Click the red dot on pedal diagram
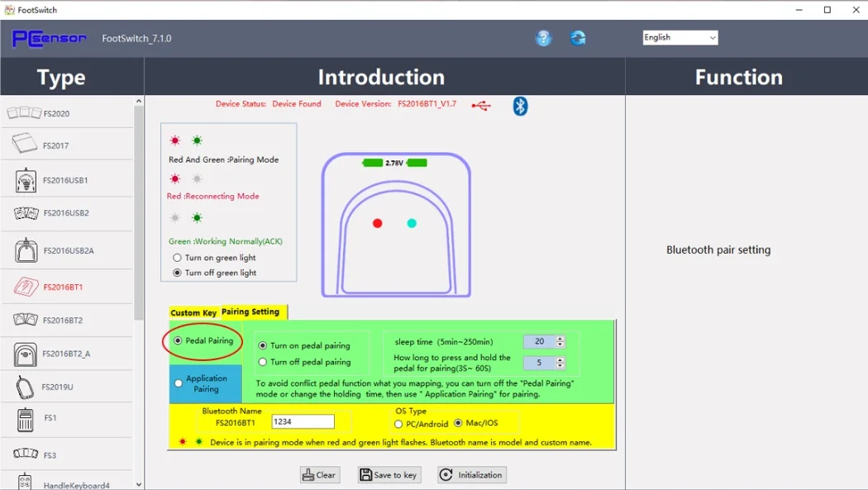Screen dimensions: 868x490 [378, 223]
